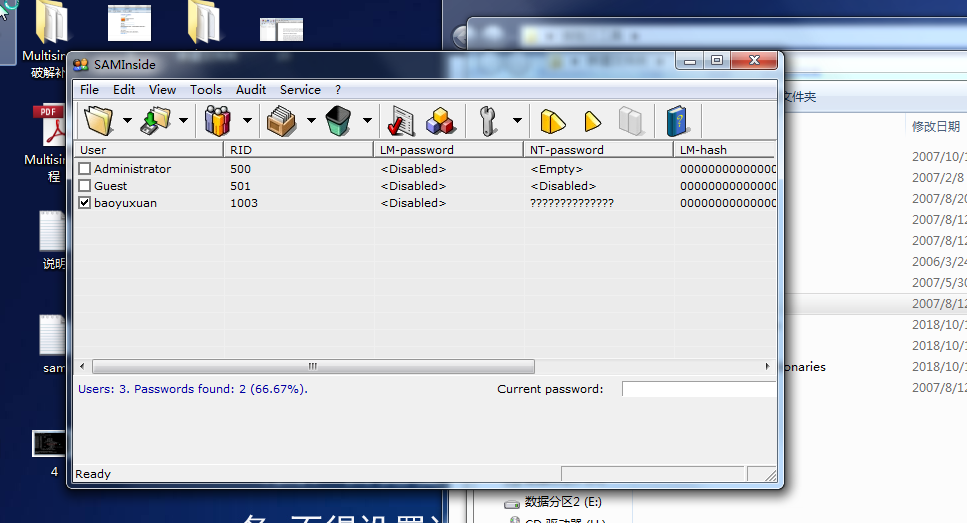The width and height of the screenshot is (967, 523).
Task: Click the scroll right arrow of user list
Action: (767, 366)
